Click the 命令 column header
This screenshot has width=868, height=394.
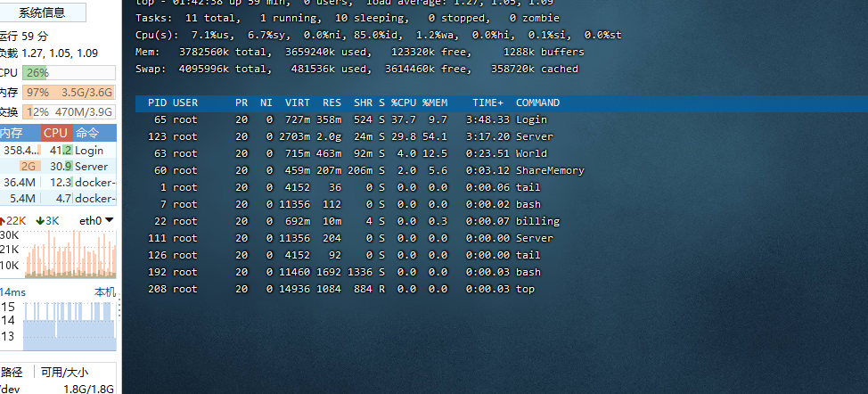tap(89, 133)
